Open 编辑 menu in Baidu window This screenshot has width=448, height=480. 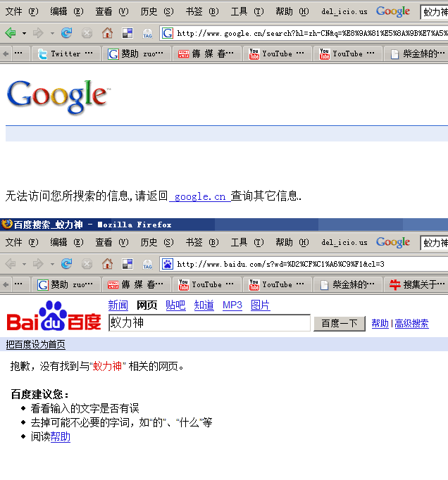tap(67, 242)
